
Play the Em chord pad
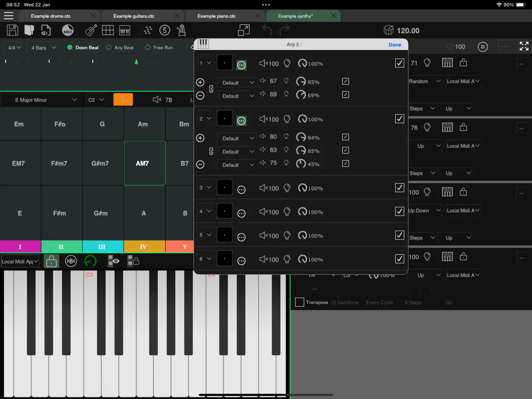click(19, 124)
